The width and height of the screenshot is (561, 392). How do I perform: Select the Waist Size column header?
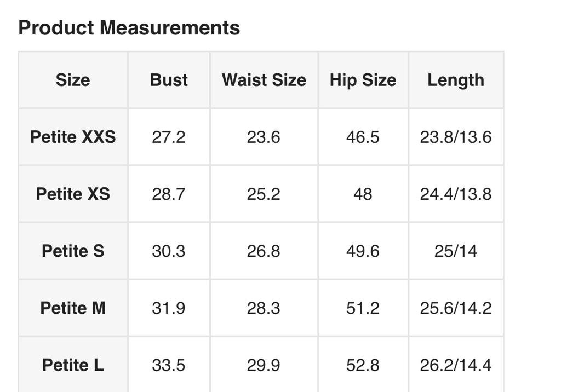click(264, 80)
